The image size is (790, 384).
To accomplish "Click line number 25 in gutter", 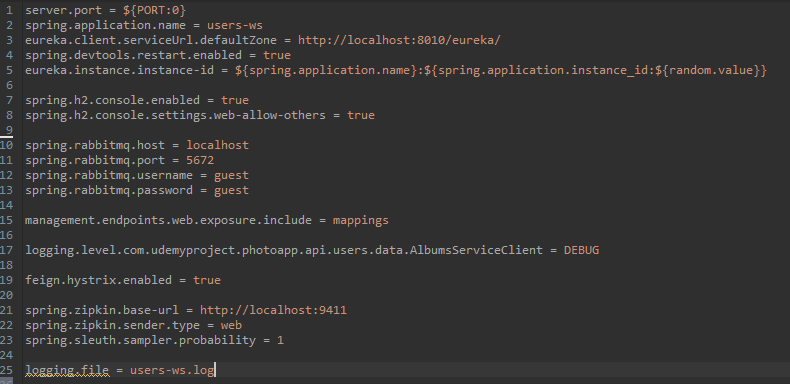I will tap(7, 370).
